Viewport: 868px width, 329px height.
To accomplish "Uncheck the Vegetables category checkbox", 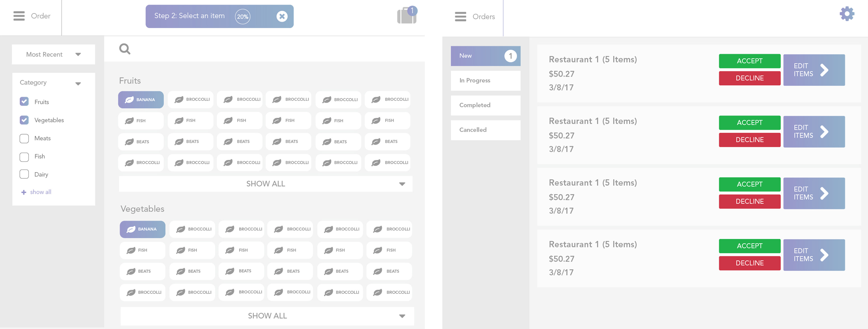I will pos(24,120).
